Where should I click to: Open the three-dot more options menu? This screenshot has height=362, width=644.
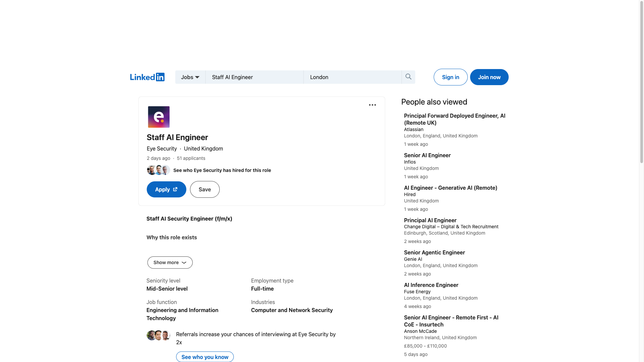pyautogui.click(x=372, y=105)
